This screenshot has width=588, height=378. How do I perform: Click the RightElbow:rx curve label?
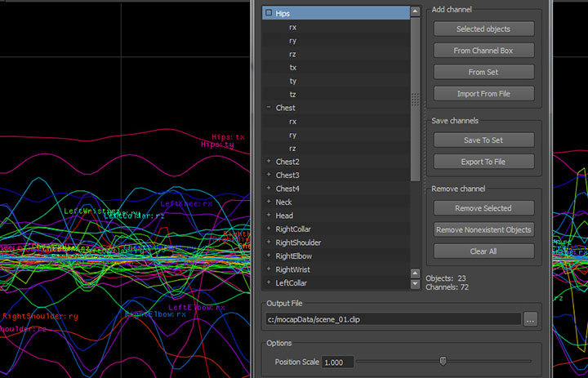[156, 314]
